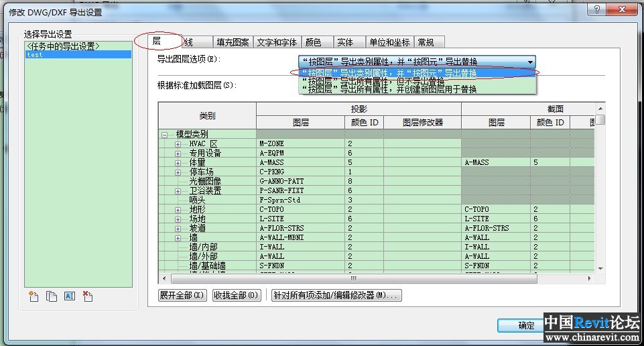This screenshot has height=346, width=644.
Task: Click the help question mark button
Action: pos(597,9)
